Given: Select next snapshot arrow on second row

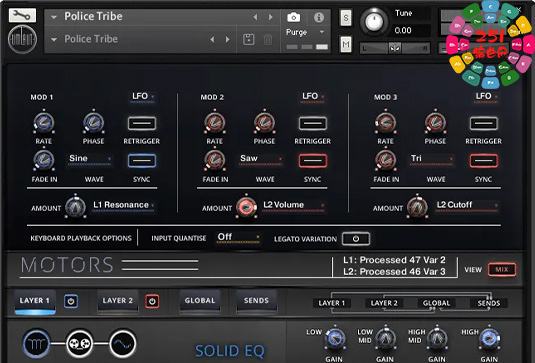Looking at the screenshot, I should [x=228, y=39].
